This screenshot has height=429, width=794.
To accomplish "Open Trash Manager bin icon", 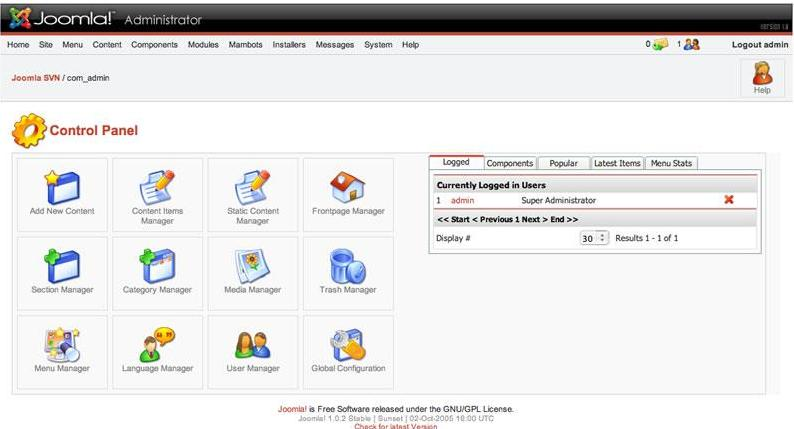I will (348, 266).
